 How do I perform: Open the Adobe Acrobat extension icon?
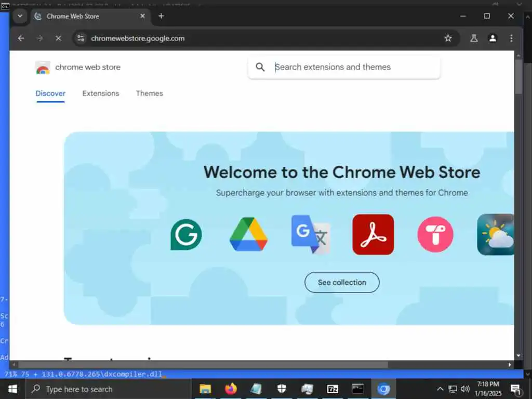point(373,234)
